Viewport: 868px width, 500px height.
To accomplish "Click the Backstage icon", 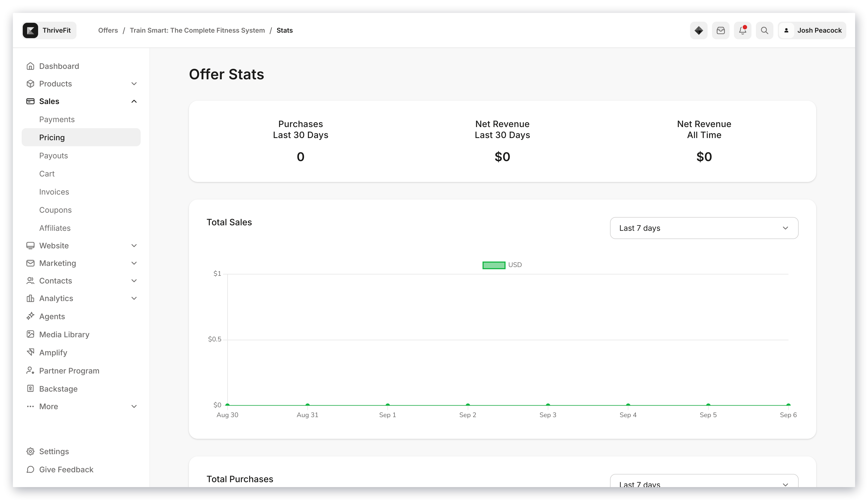I will click(30, 388).
